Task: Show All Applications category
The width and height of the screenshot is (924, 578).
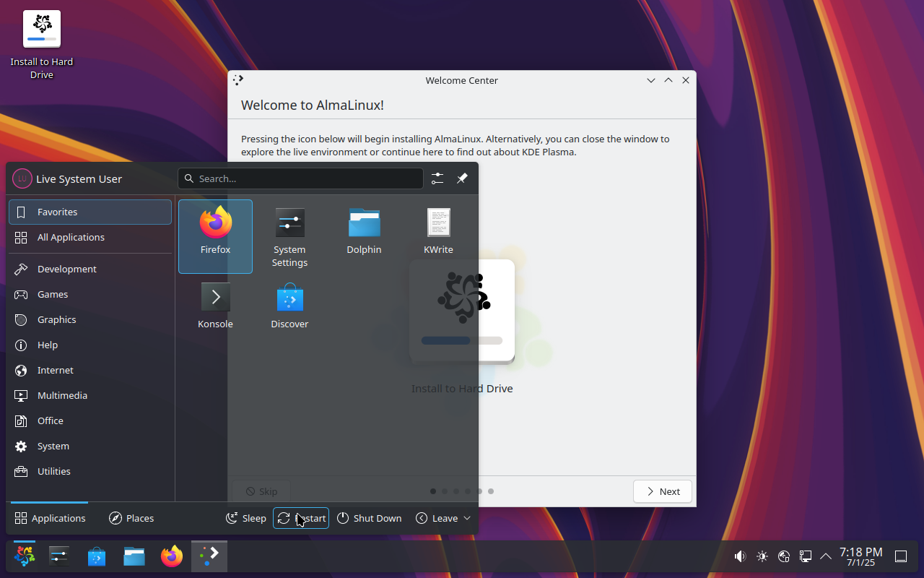Action: tap(90, 237)
